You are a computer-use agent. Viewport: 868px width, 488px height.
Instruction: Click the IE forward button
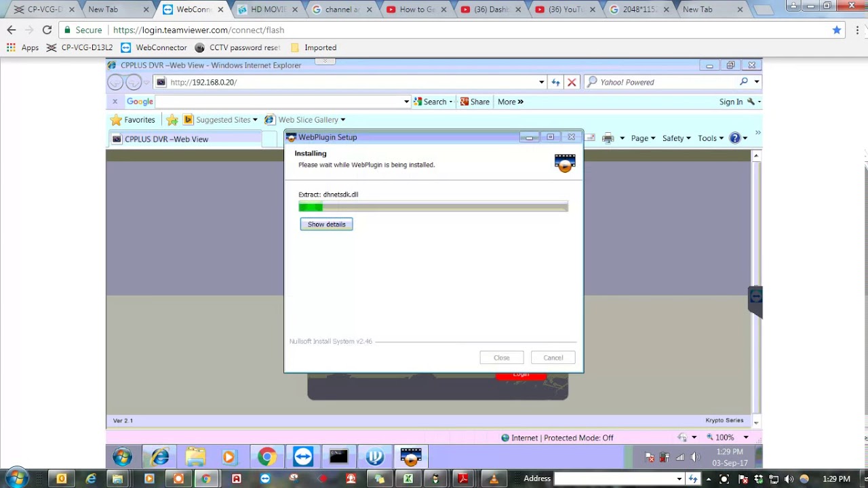[x=133, y=82]
